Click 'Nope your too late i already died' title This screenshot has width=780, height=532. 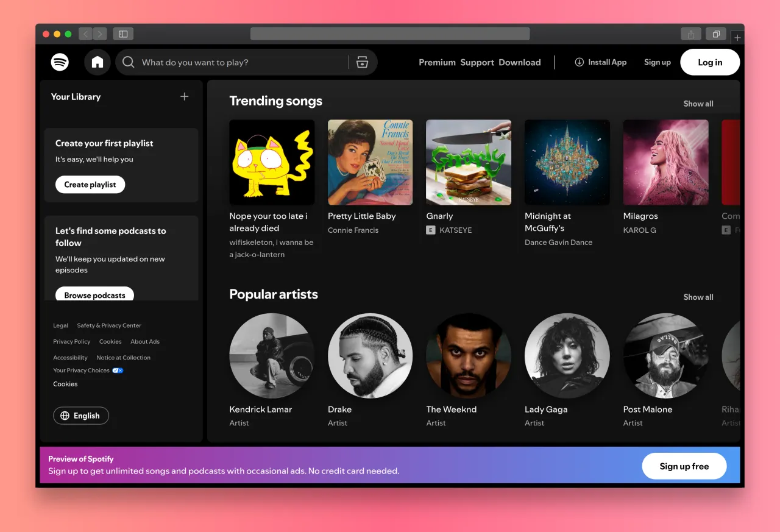click(x=268, y=222)
